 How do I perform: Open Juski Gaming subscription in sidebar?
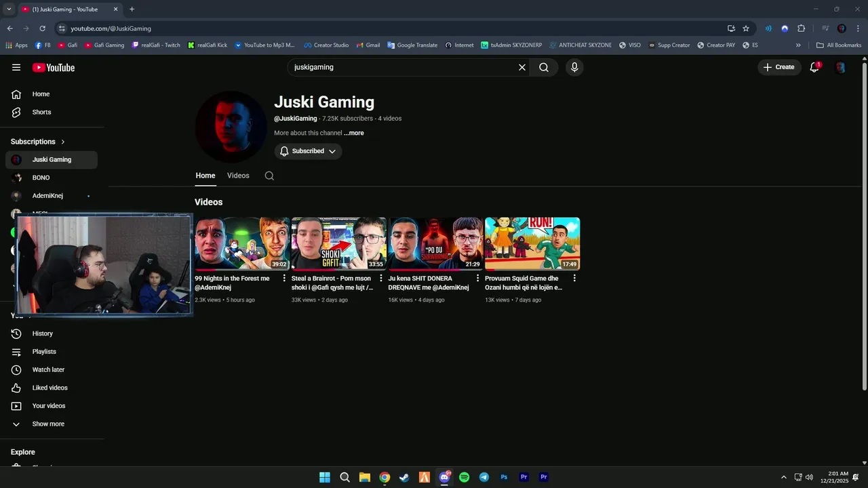[52, 159]
